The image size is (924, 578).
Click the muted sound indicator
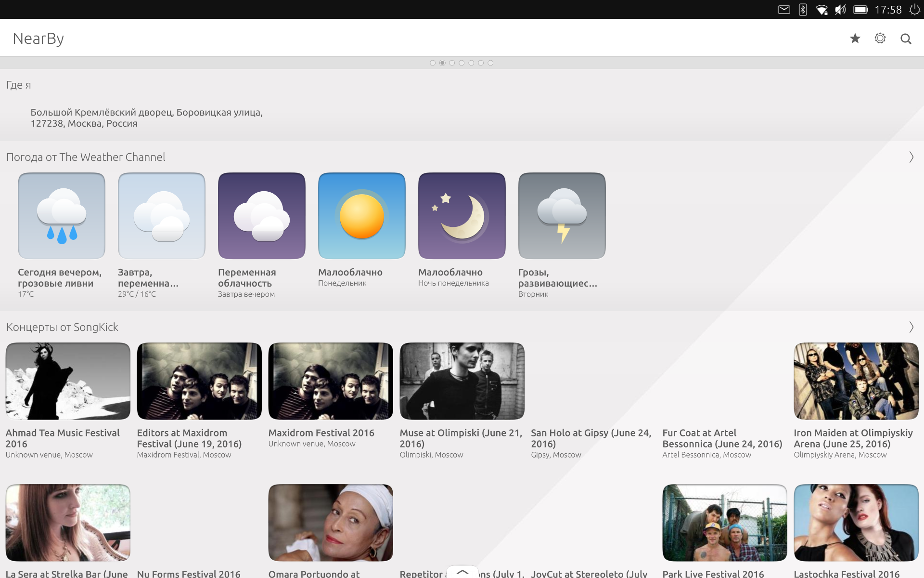840,10
